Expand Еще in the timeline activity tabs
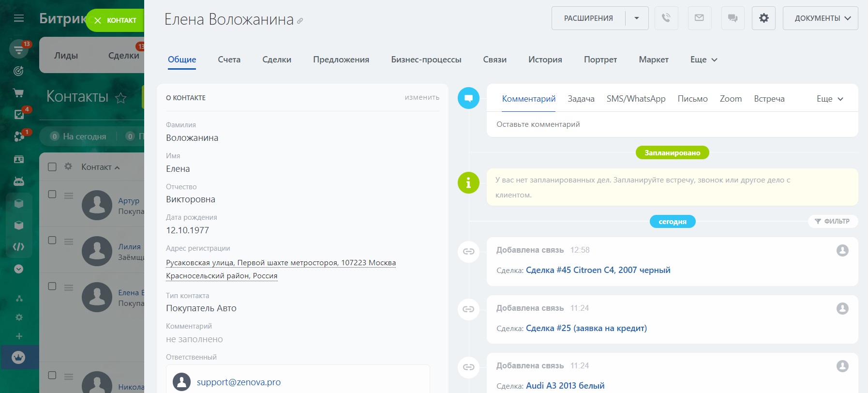Image resolution: width=868 pixels, height=393 pixels. [x=830, y=99]
